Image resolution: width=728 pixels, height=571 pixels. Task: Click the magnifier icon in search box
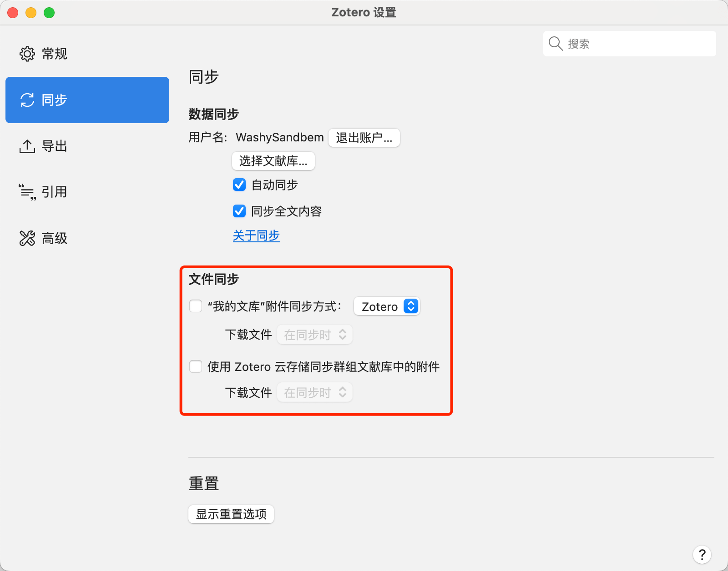pyautogui.click(x=556, y=44)
